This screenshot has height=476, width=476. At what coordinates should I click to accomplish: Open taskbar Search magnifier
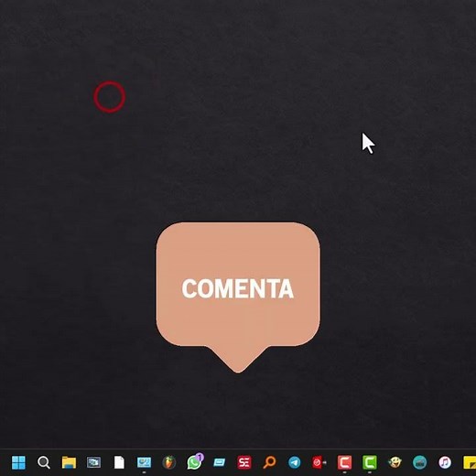44,462
